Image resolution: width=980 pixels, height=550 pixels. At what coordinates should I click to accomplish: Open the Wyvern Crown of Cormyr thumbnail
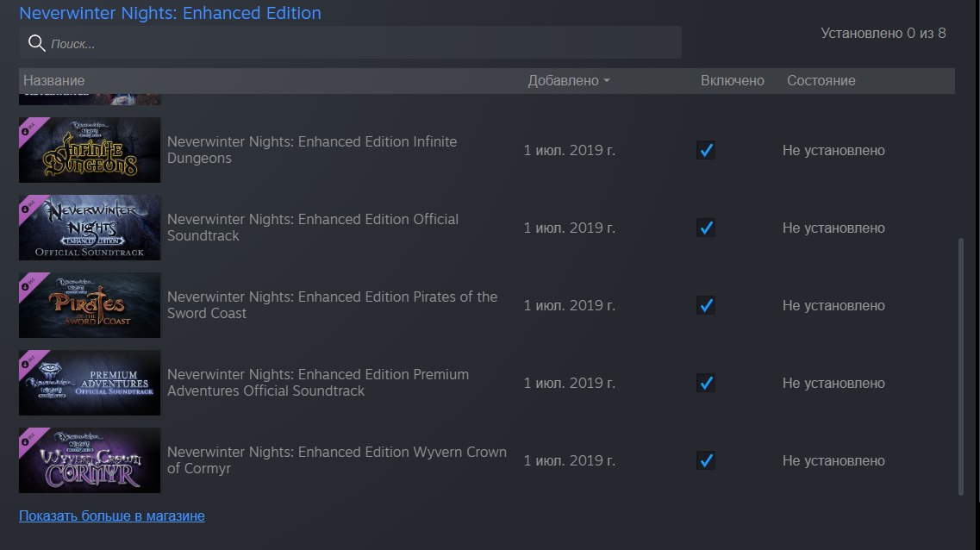coord(90,460)
